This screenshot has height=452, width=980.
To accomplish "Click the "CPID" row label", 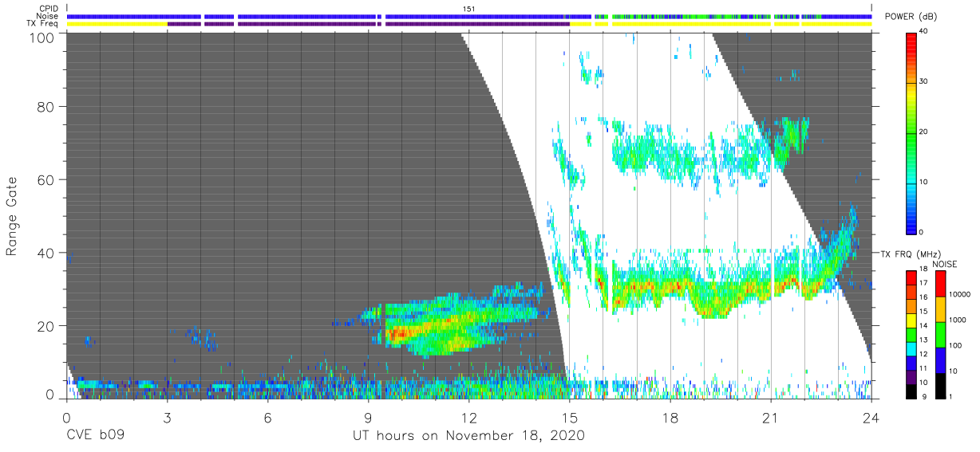I will (48, 8).
